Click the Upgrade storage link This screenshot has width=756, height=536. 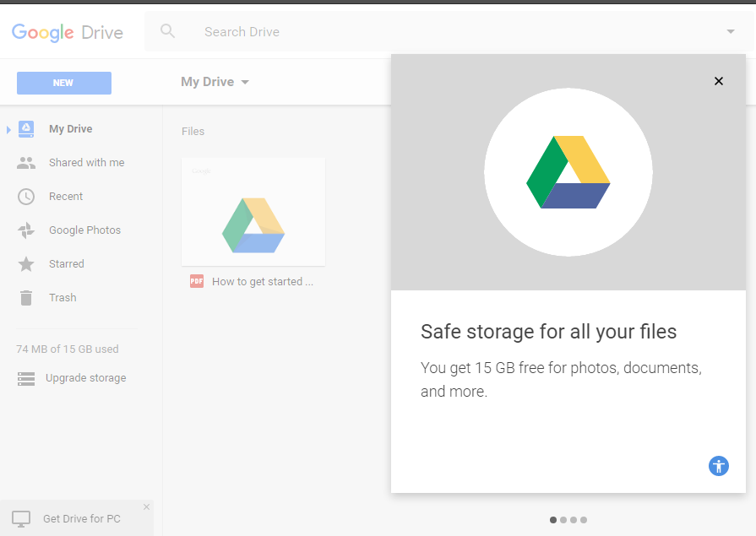pos(85,378)
